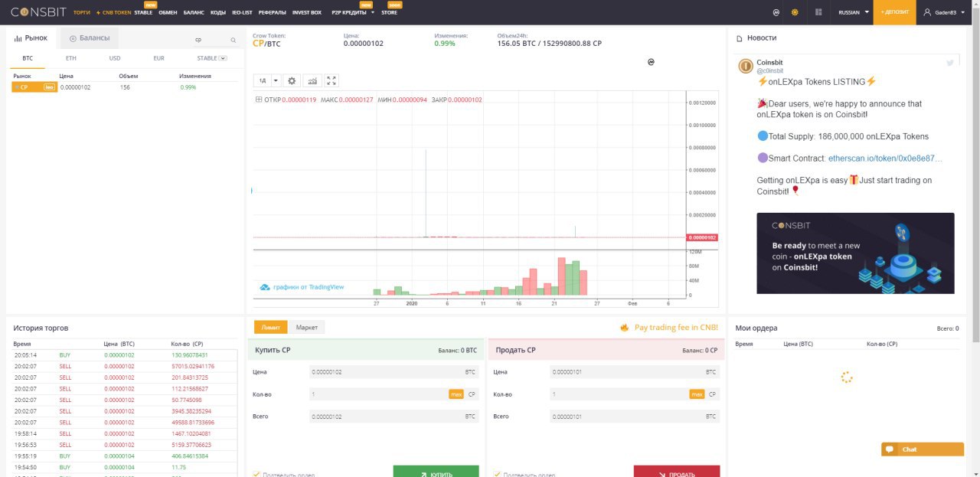The width and height of the screenshot is (980, 477).
Task: Expand the STABLE markets dropdown chevron
Action: click(223, 58)
